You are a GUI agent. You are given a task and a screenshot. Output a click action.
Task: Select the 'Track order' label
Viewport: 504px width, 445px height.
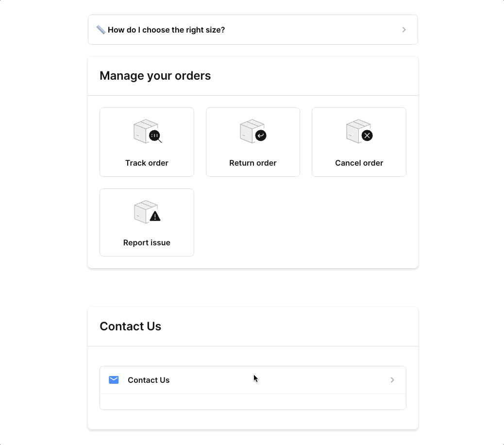(x=147, y=163)
